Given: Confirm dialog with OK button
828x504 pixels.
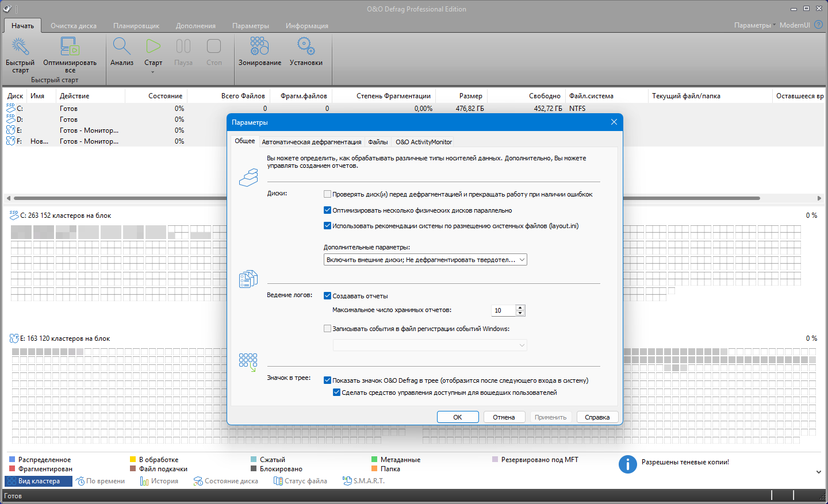Looking at the screenshot, I should 458,417.
